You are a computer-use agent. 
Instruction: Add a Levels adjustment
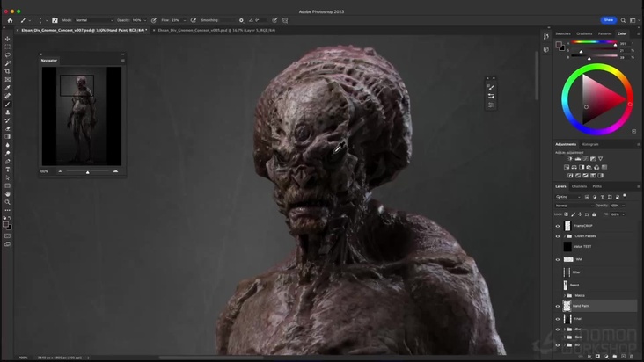click(x=577, y=159)
